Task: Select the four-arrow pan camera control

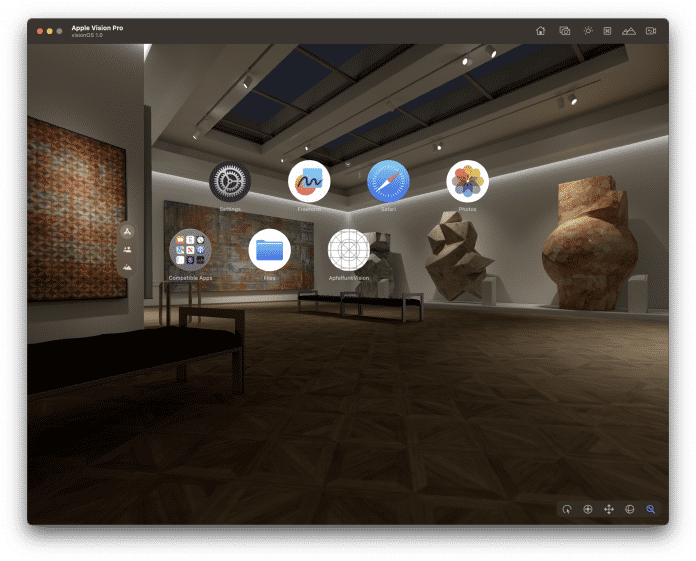Action: pos(609,509)
